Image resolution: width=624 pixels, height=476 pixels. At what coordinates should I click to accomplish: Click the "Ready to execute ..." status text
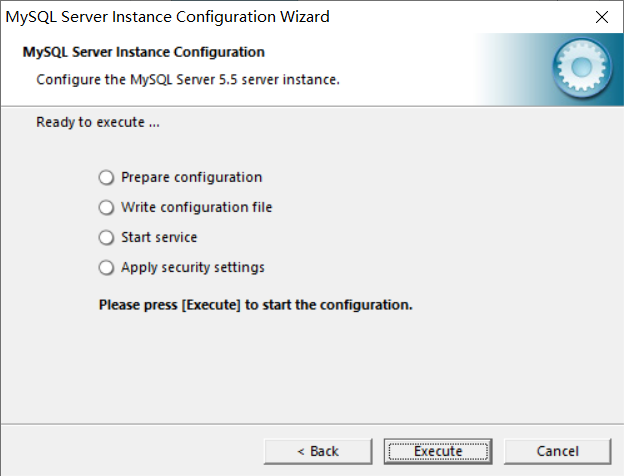[98, 123]
